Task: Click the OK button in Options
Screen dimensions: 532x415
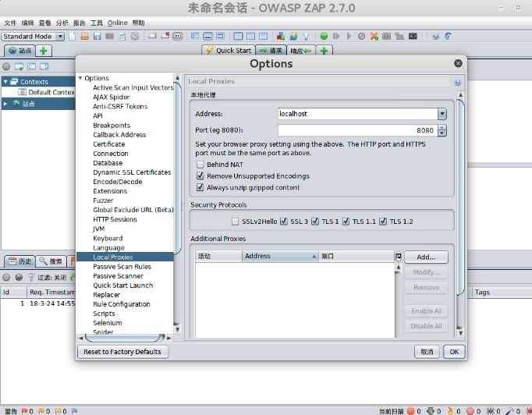Action: coord(454,352)
